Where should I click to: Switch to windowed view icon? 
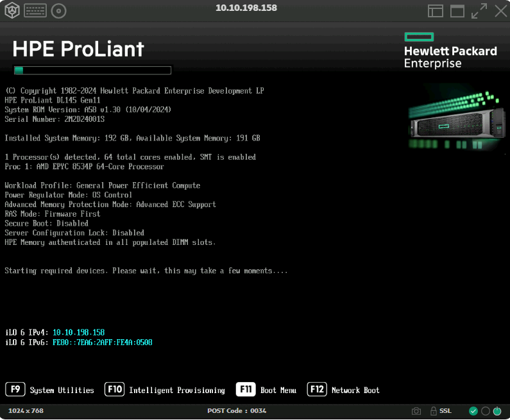457,11
